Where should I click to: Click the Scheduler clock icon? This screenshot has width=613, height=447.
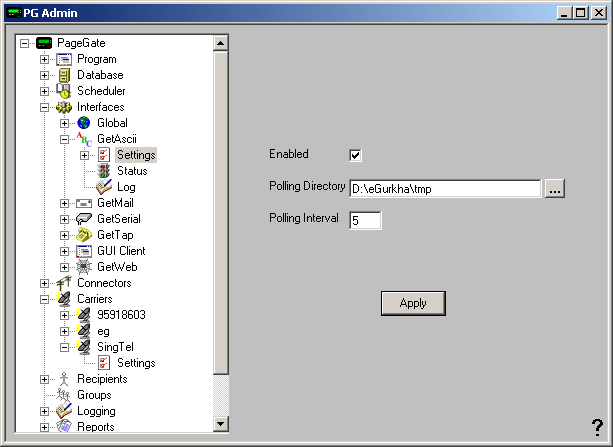tap(64, 91)
